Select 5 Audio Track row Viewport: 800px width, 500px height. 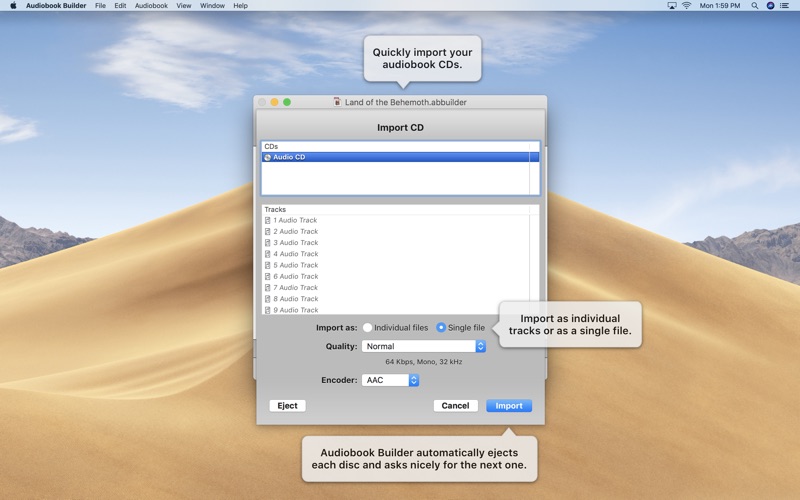click(x=401, y=265)
